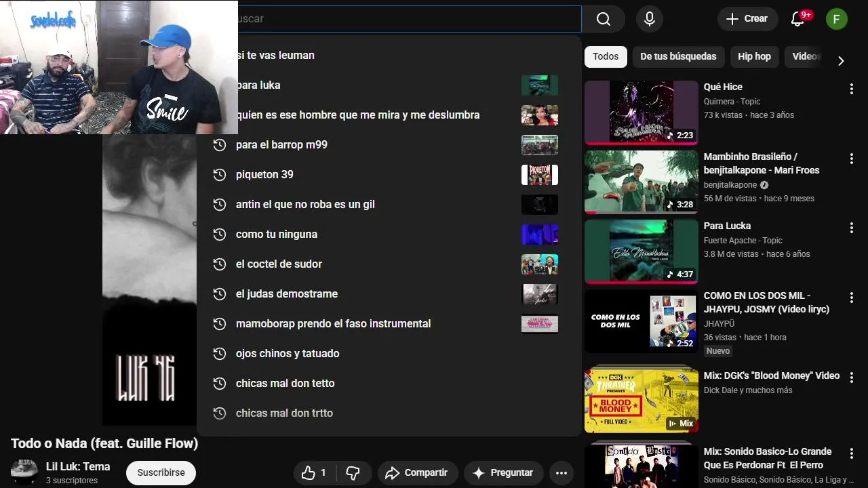
Task: Click the Lil Luk channel avatar
Action: click(24, 472)
